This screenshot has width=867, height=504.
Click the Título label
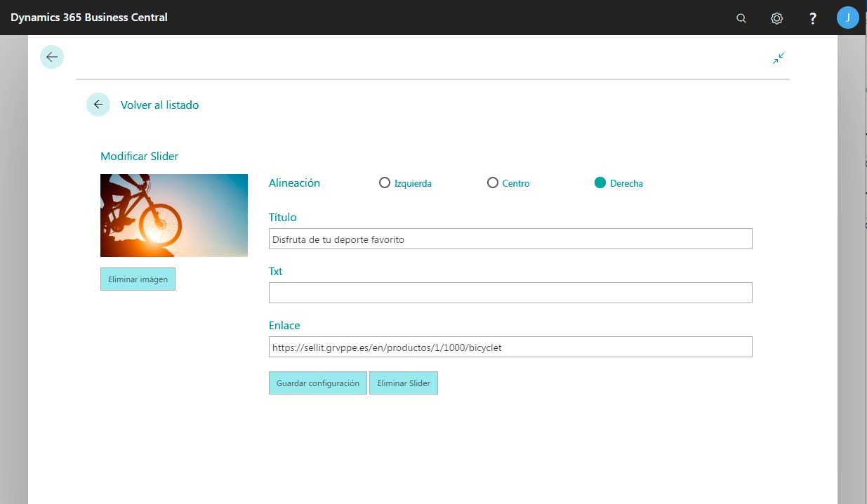point(283,217)
